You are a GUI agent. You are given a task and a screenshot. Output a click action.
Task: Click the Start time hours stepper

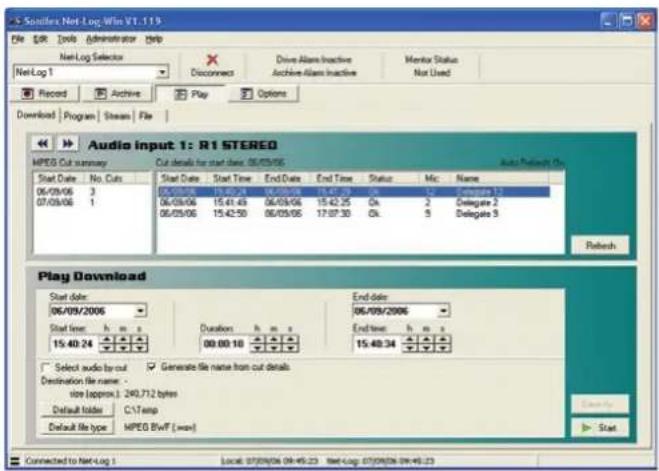(x=107, y=344)
